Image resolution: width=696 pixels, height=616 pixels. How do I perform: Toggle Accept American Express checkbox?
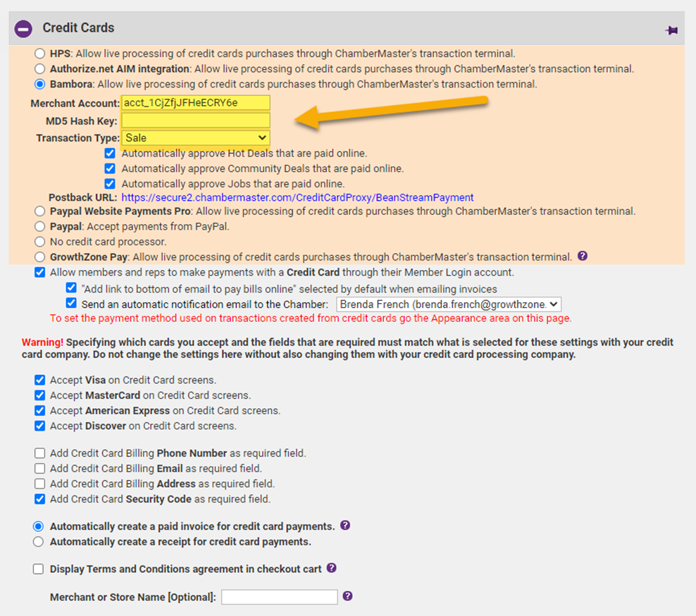pos(40,410)
